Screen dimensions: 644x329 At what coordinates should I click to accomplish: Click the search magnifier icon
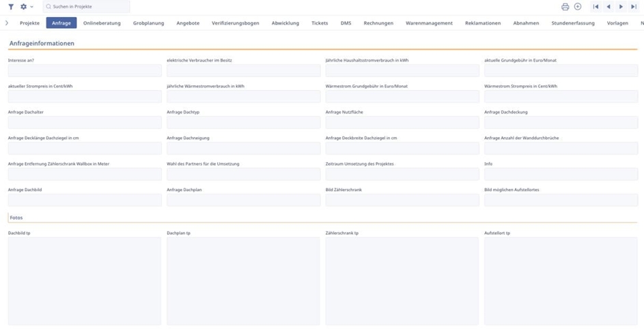point(48,7)
